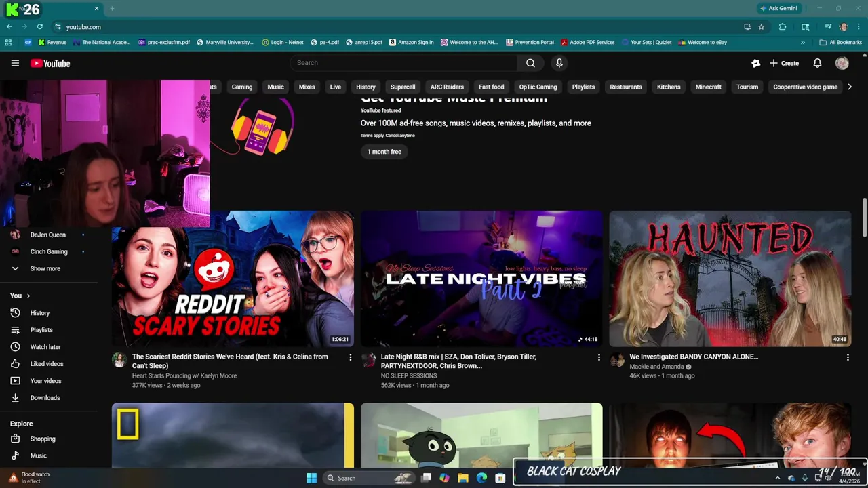The width and height of the screenshot is (868, 488).
Task: Open Microsoft Edge from the taskbar
Action: coord(481,478)
